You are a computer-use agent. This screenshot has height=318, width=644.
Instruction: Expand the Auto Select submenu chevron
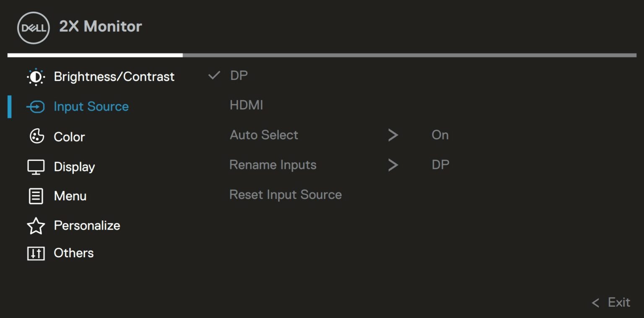coord(393,134)
